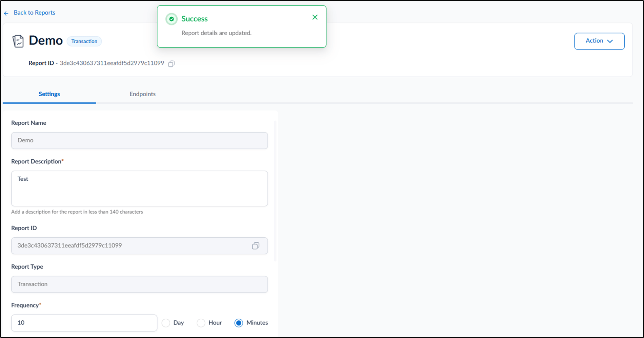The width and height of the screenshot is (644, 338).
Task: Click the back arrow icon
Action: (x=6, y=13)
